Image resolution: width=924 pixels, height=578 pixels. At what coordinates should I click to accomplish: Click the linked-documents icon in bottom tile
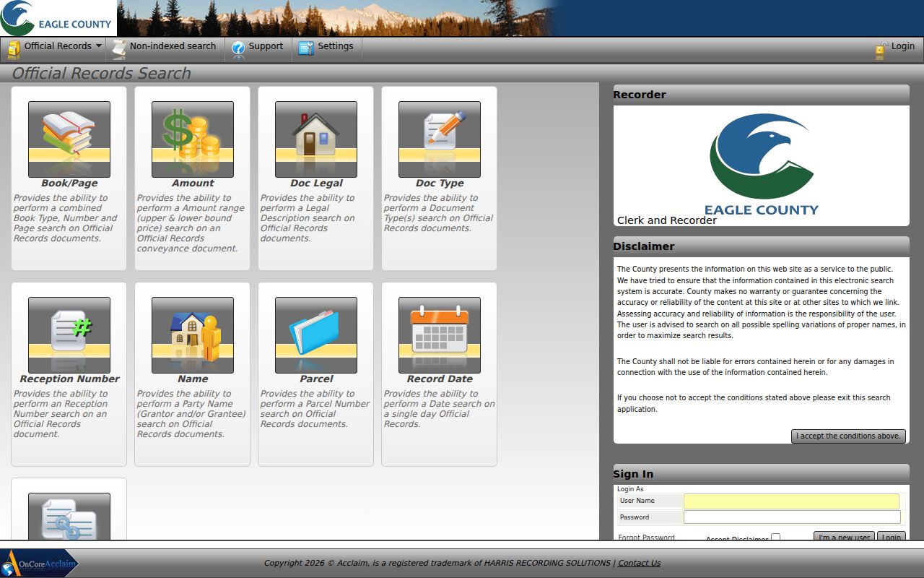tap(69, 517)
